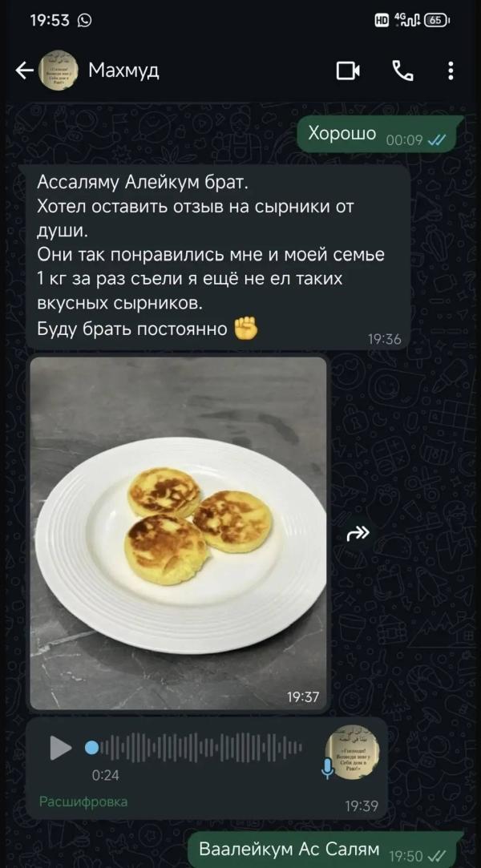Tap the blue microphone icon on voice message

[x=328, y=769]
